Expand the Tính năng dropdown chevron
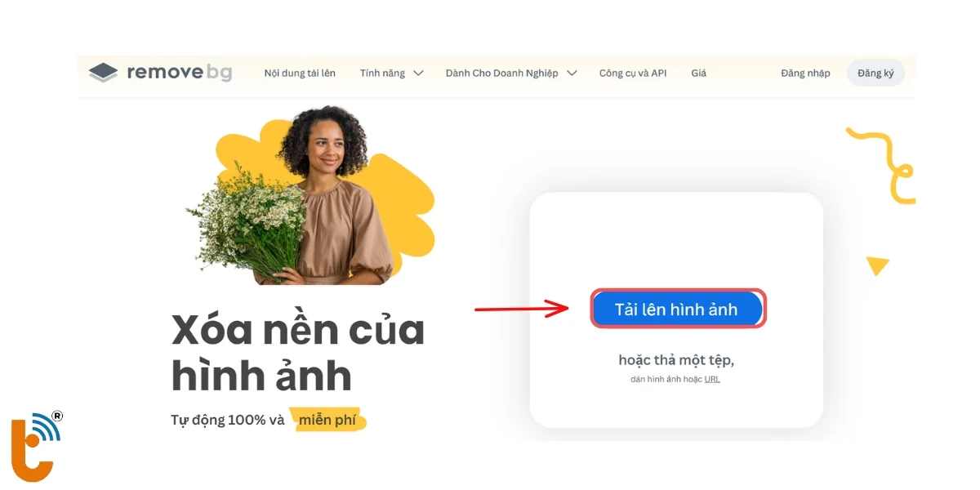 click(418, 73)
